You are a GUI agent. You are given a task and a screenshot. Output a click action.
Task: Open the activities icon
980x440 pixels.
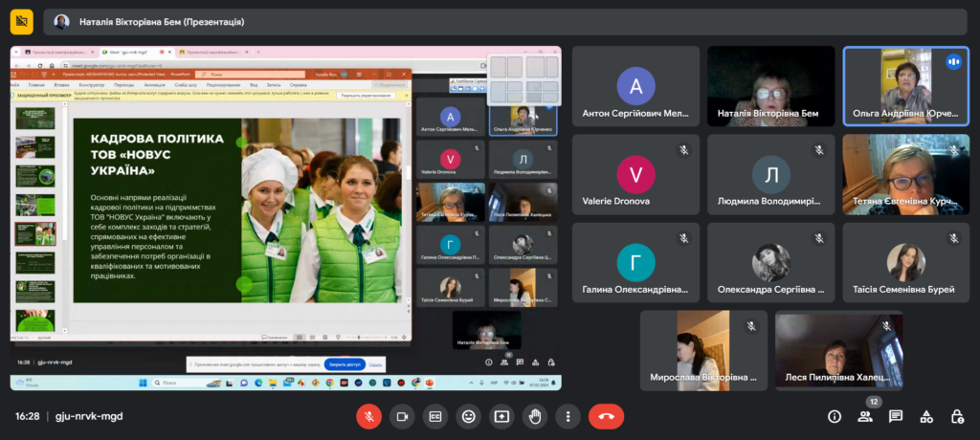tap(926, 416)
